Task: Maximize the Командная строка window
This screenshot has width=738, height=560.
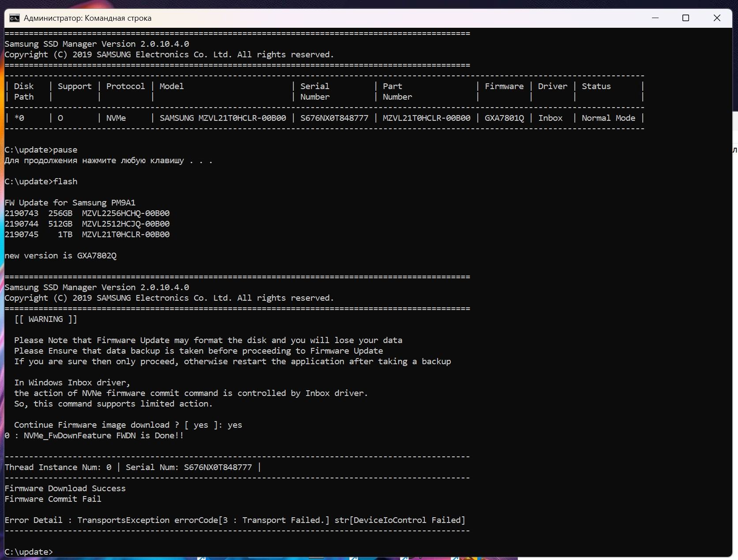Action: coord(686,18)
